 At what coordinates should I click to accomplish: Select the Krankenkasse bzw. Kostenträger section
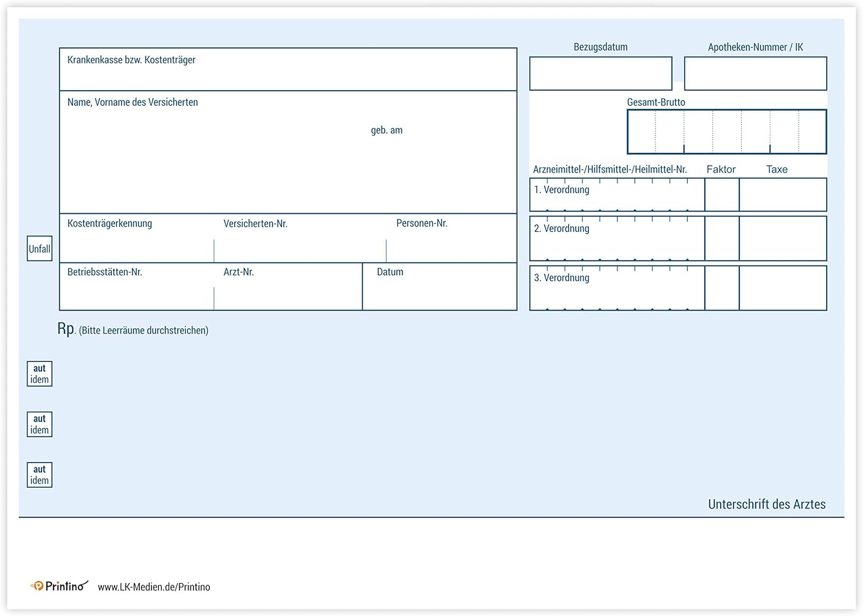[x=288, y=69]
